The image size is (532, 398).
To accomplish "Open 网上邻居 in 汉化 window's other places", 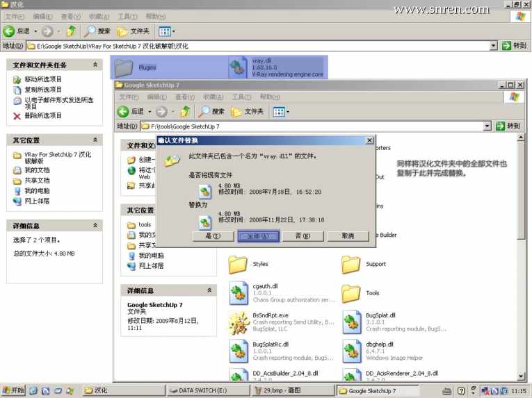I will [x=37, y=201].
